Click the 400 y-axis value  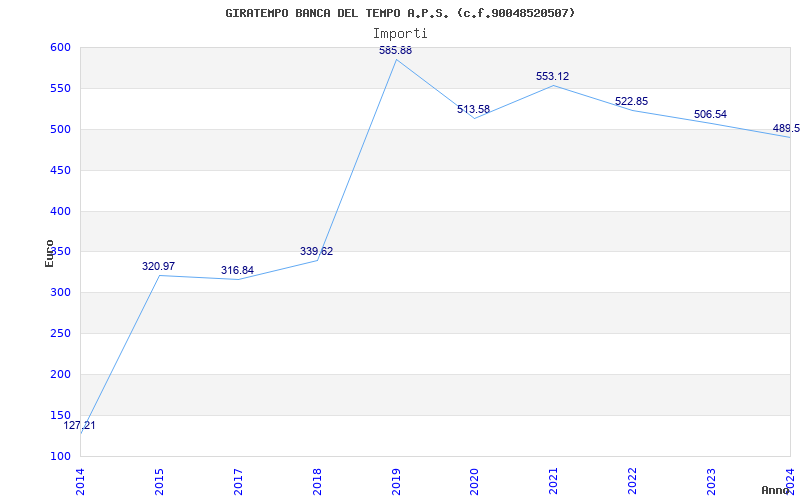pyautogui.click(x=60, y=211)
